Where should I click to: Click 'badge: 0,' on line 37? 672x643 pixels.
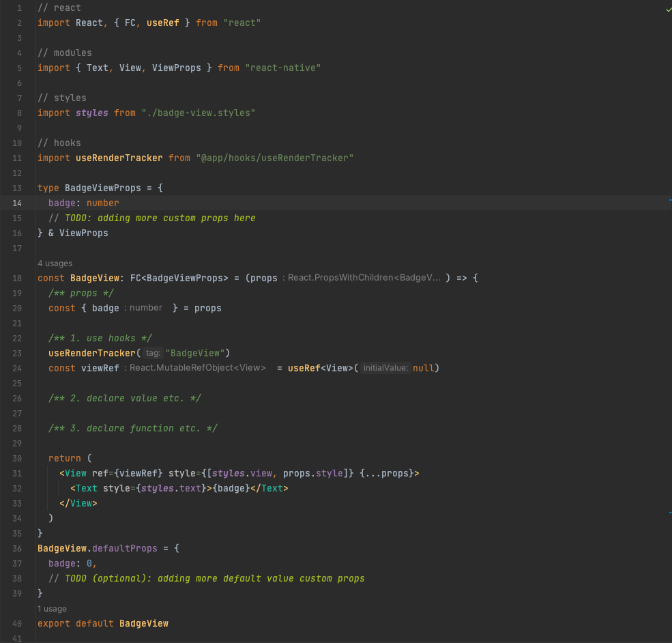[72, 564]
